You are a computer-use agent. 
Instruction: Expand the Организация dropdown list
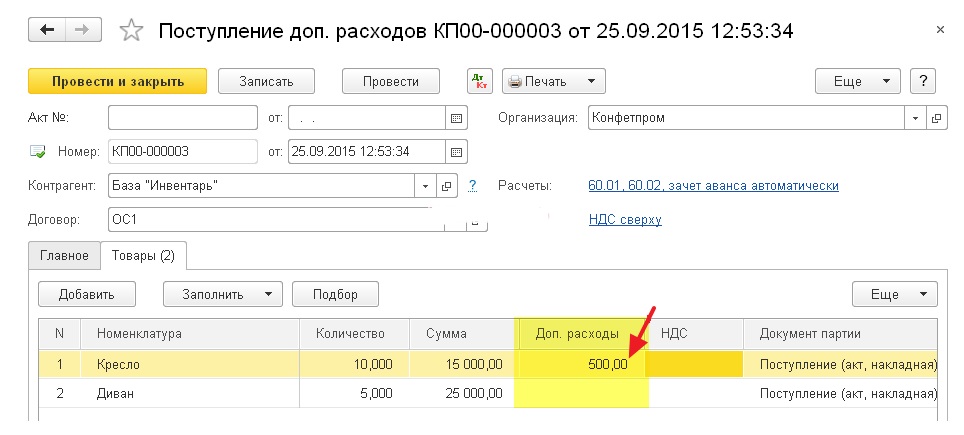pos(915,118)
